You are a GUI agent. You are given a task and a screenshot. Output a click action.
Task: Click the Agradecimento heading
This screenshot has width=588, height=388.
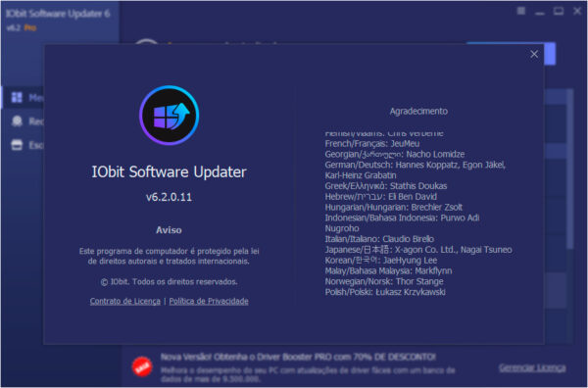tap(418, 111)
